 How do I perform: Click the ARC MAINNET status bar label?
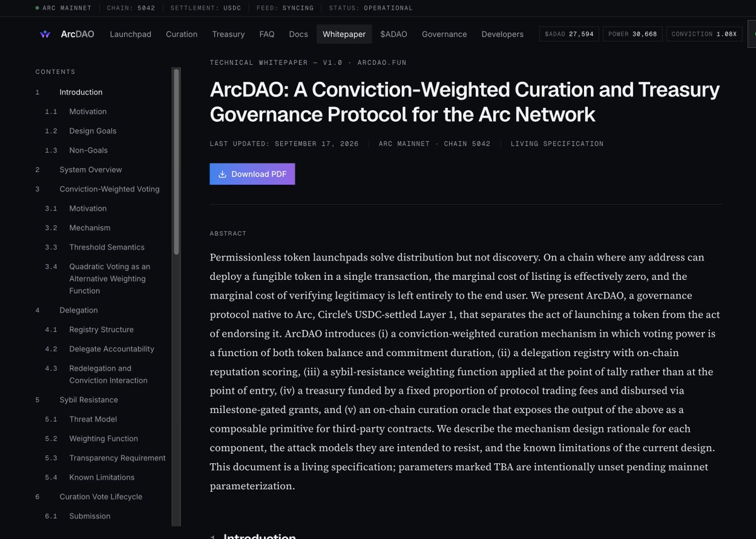click(x=67, y=8)
